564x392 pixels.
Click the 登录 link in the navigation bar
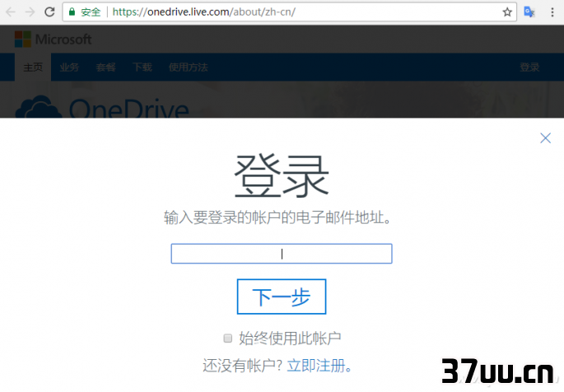point(529,68)
